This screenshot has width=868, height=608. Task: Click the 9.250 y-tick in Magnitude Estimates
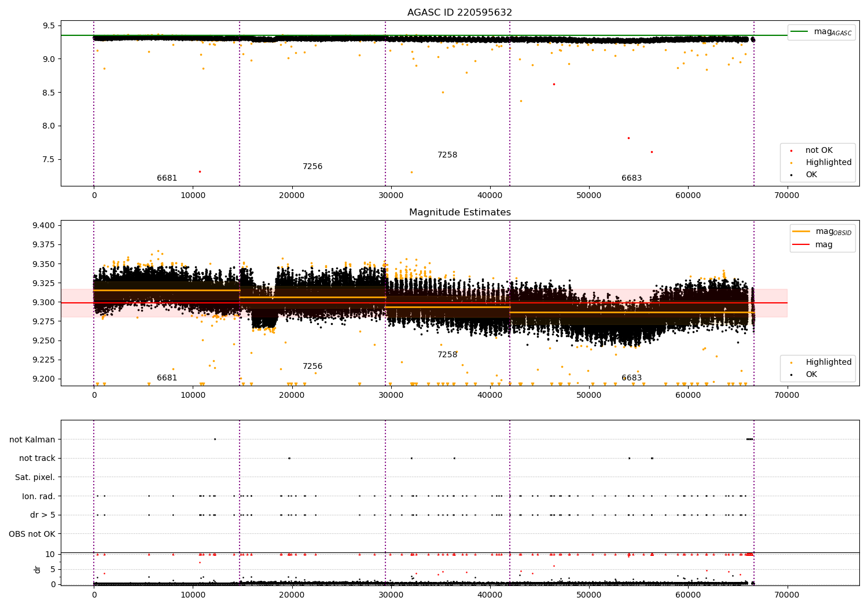44,341
